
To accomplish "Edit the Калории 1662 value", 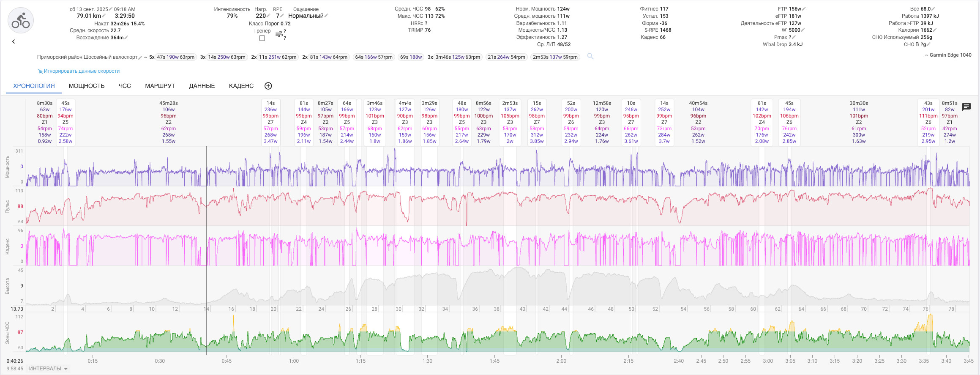I will click(x=935, y=30).
